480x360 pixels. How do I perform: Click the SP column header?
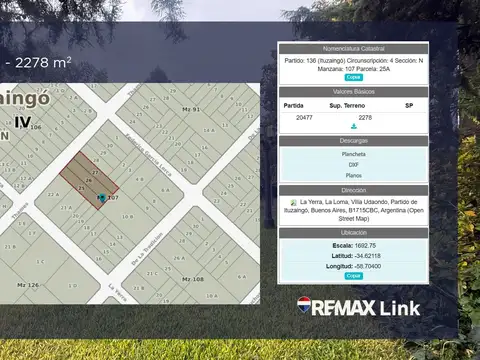coord(409,106)
